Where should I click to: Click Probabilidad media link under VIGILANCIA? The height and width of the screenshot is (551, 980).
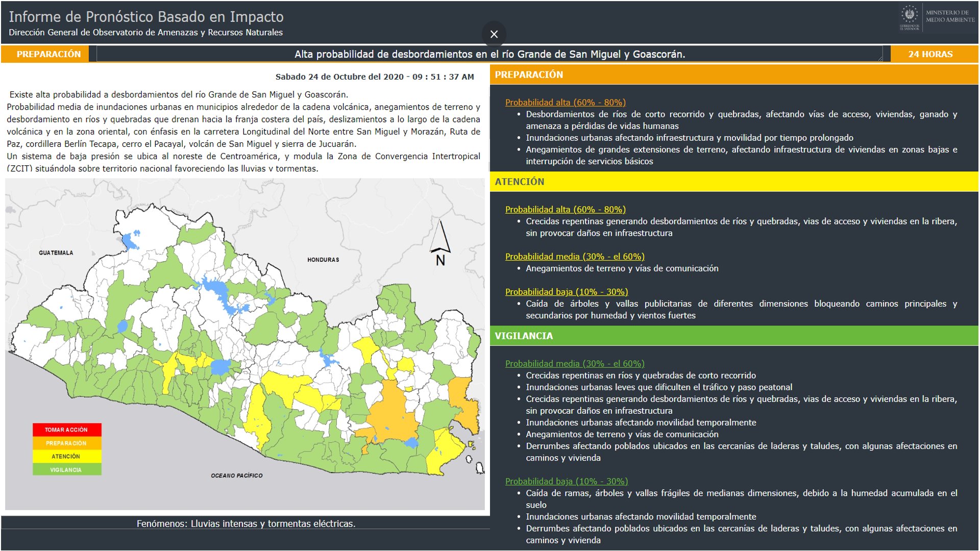click(574, 363)
